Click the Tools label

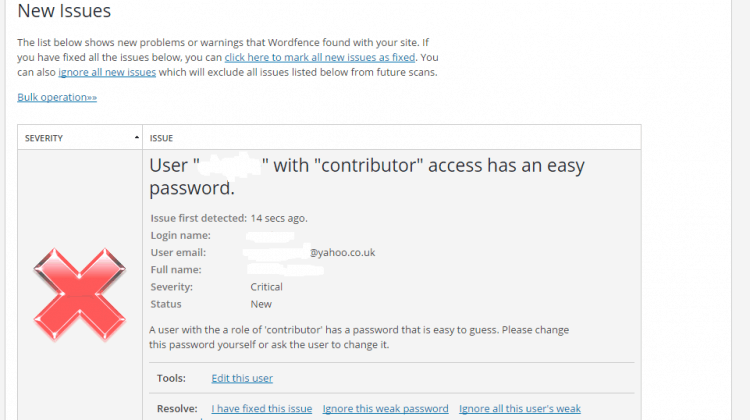tap(171, 378)
